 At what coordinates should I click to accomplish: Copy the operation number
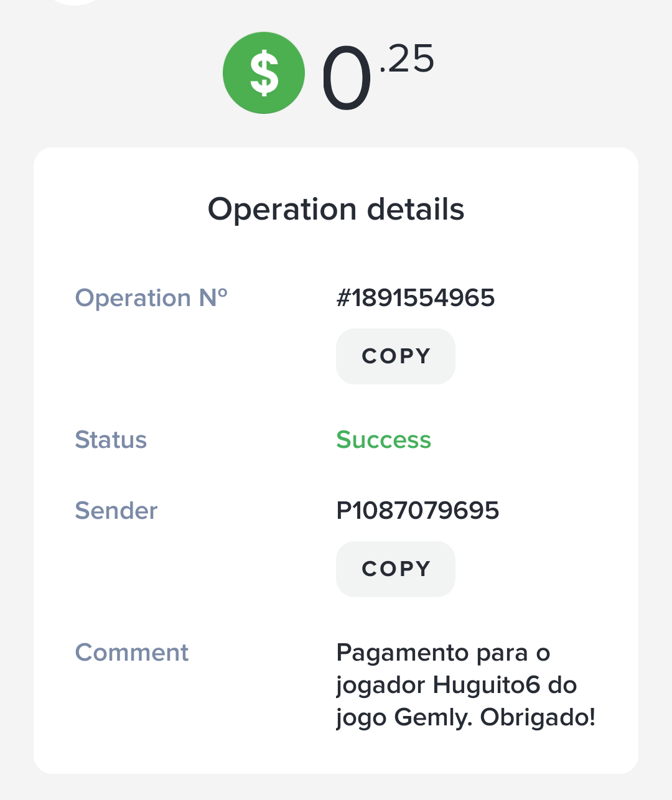pyautogui.click(x=396, y=356)
